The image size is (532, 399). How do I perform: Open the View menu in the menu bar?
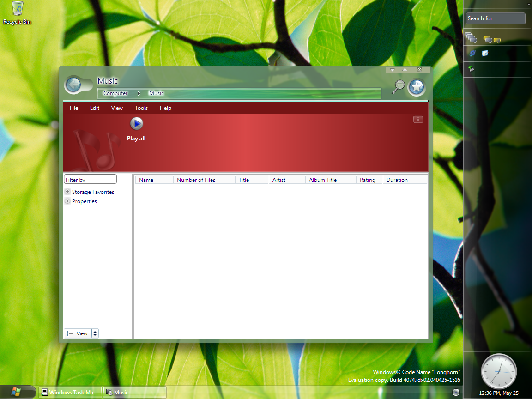(117, 108)
